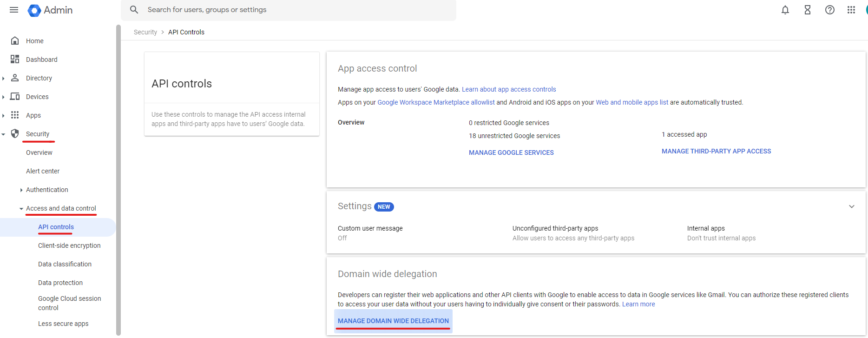
Task: Click Manage Domain Wide Delegation
Action: [393, 321]
